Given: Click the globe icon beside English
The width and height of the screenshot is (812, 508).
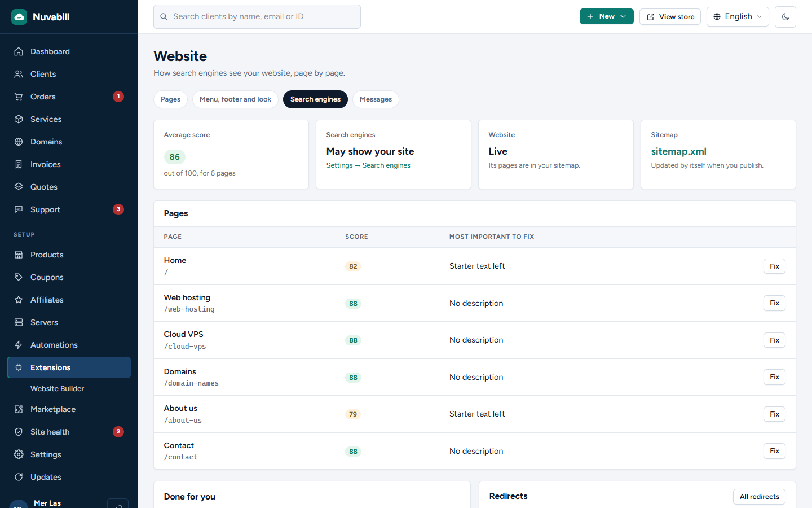Looking at the screenshot, I should point(717,17).
